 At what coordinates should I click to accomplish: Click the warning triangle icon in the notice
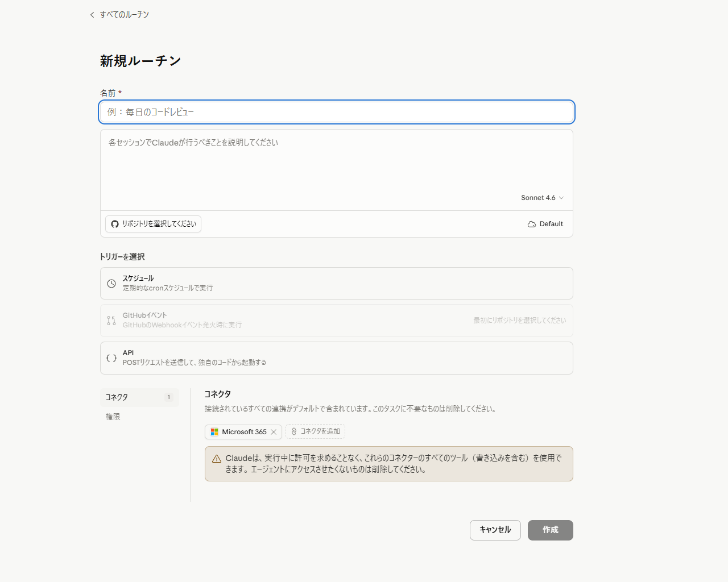click(x=216, y=458)
